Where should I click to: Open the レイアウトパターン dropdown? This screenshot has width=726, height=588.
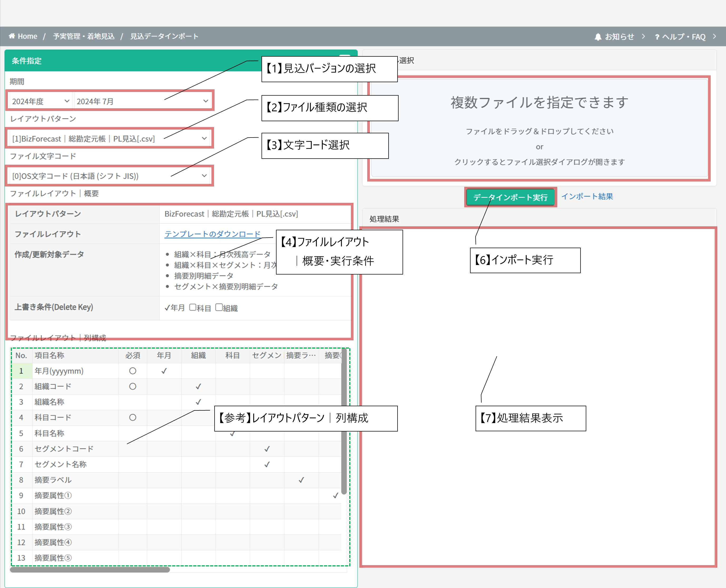109,139
